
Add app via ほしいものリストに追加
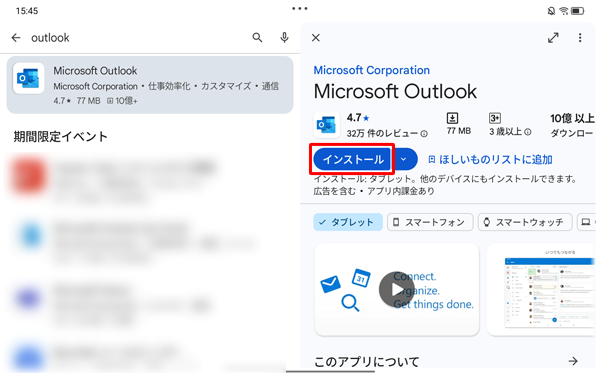pos(490,159)
